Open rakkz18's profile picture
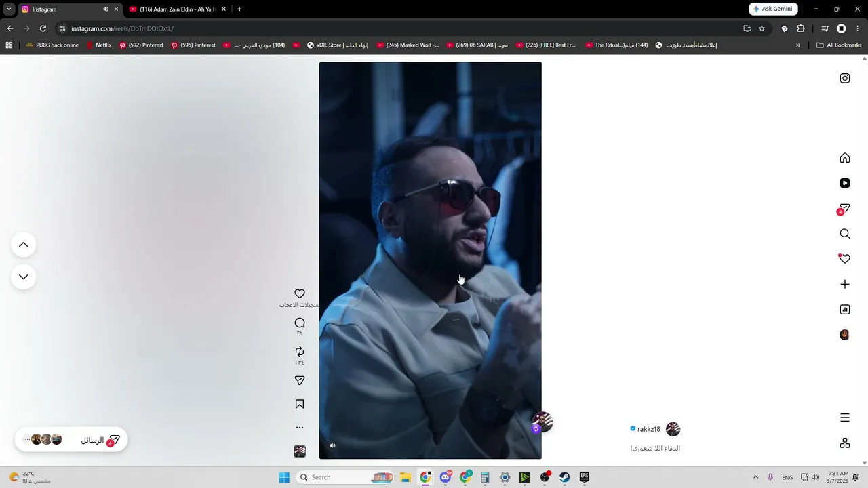The height and width of the screenshot is (488, 868). coord(673,429)
